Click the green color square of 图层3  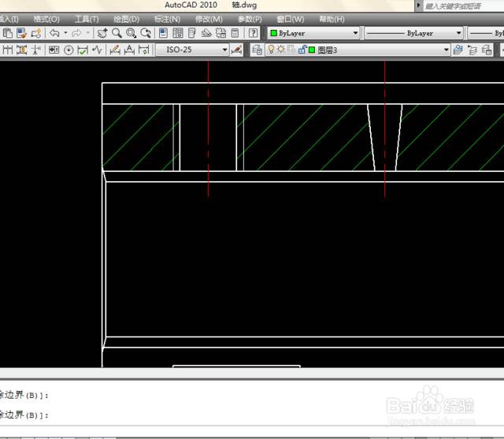coord(312,50)
